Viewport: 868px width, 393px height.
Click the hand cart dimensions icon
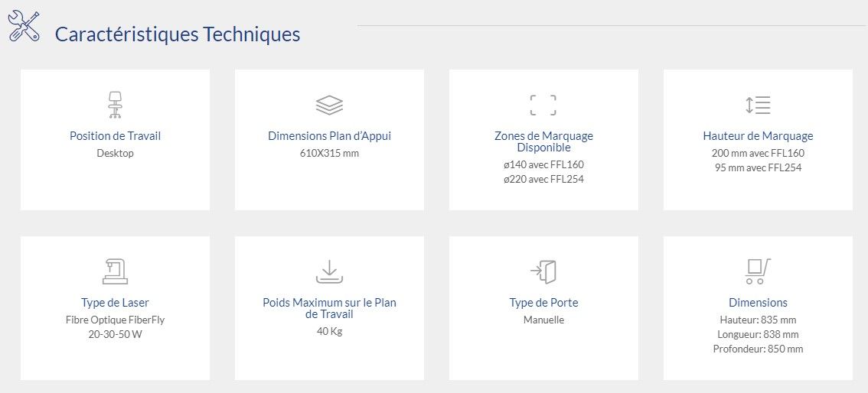758,271
